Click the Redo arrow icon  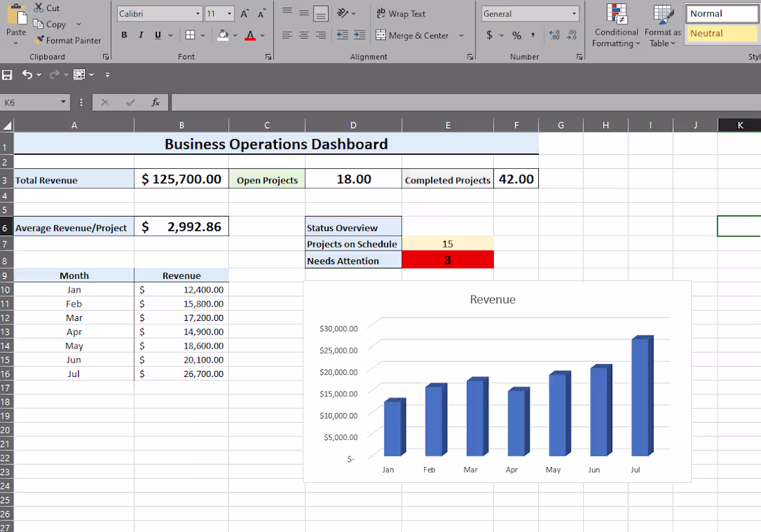(54, 75)
